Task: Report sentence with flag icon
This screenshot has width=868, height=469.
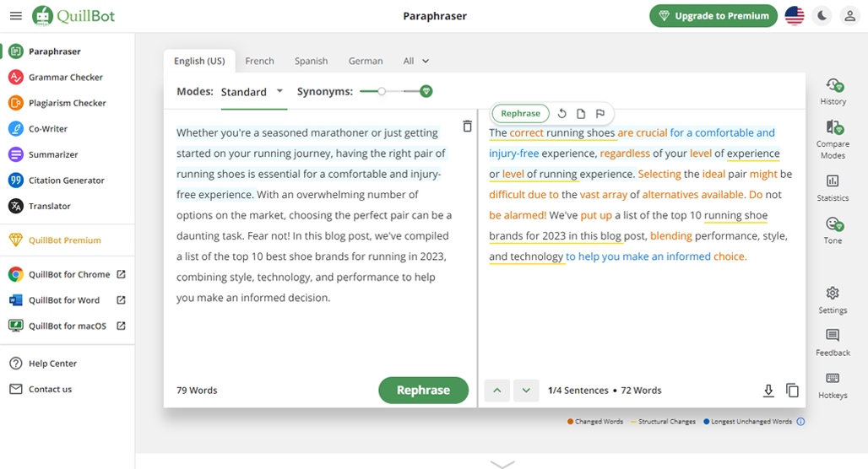Action: 600,113
